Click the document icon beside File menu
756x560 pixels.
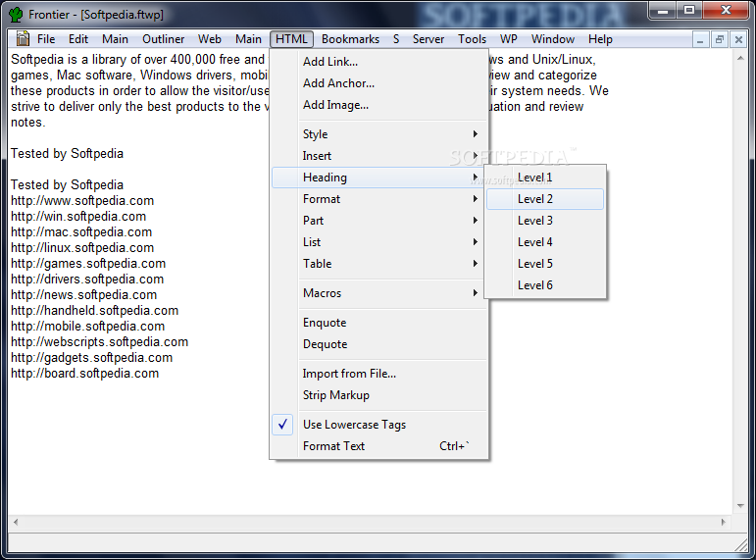23,38
